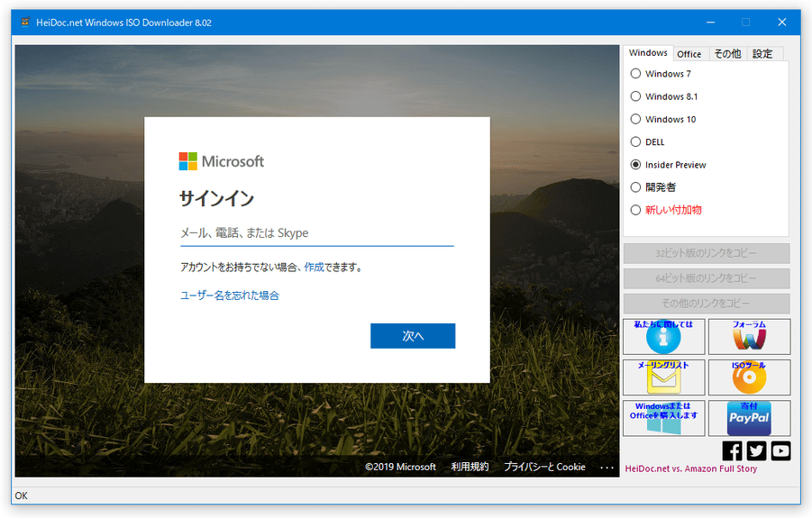Image resolution: width=812 pixels, height=518 pixels.
Task: Click the 64ビット版のリンクをコピー button
Action: (707, 278)
